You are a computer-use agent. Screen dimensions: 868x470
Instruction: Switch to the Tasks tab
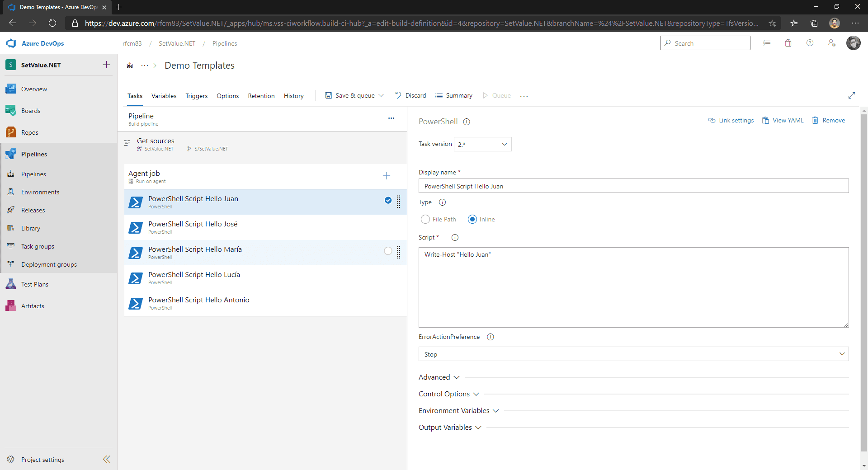pyautogui.click(x=135, y=96)
